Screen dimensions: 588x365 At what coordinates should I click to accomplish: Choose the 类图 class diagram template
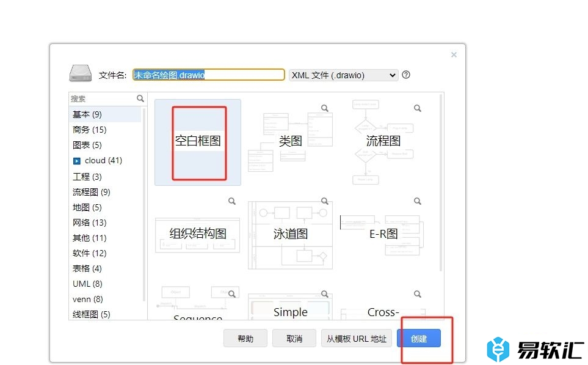pyautogui.click(x=290, y=142)
